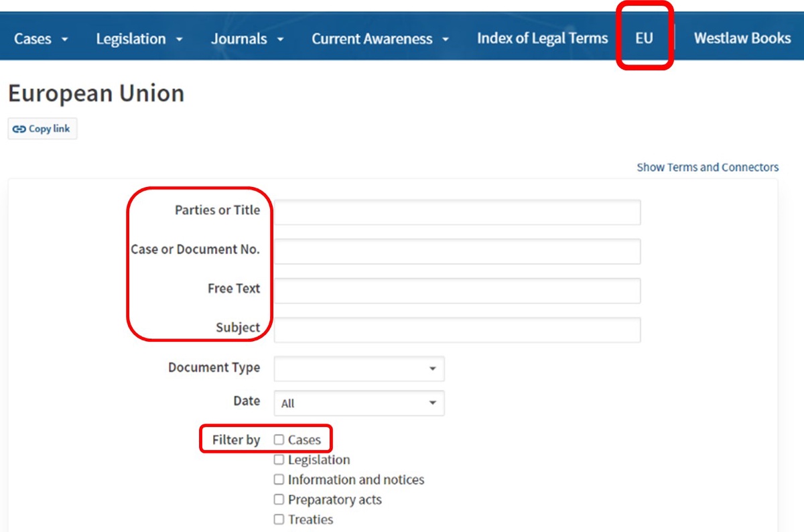Click the Copy link chain icon

19,128
